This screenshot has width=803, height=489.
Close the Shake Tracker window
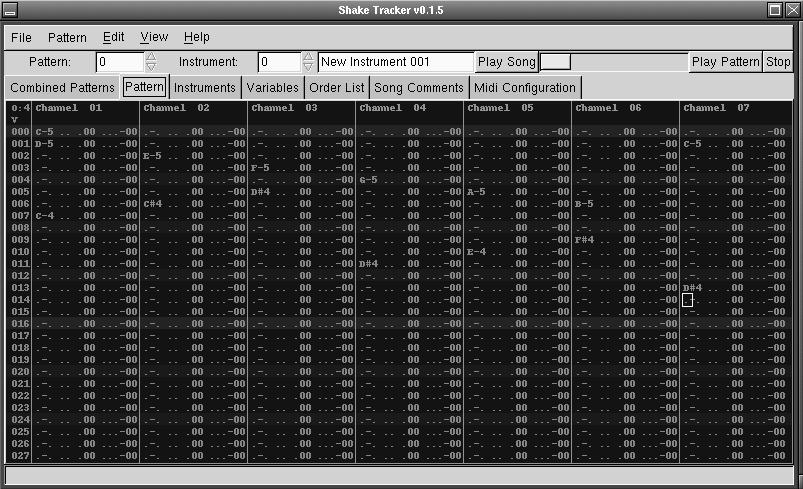tap(793, 10)
